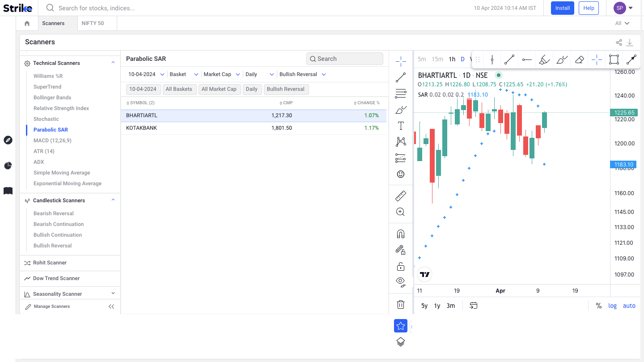The image size is (644, 362).
Task: Pick rectangle tool in floating toolbar
Action: [x=614, y=60]
